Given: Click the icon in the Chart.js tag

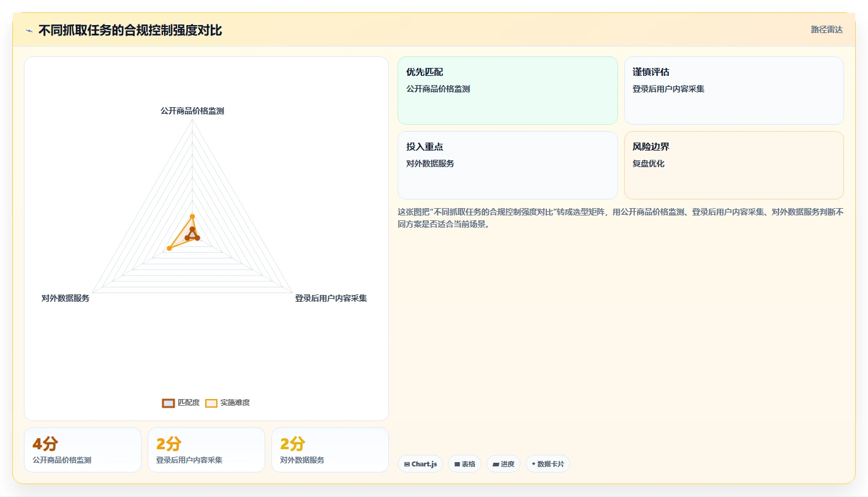Looking at the screenshot, I should [x=407, y=465].
